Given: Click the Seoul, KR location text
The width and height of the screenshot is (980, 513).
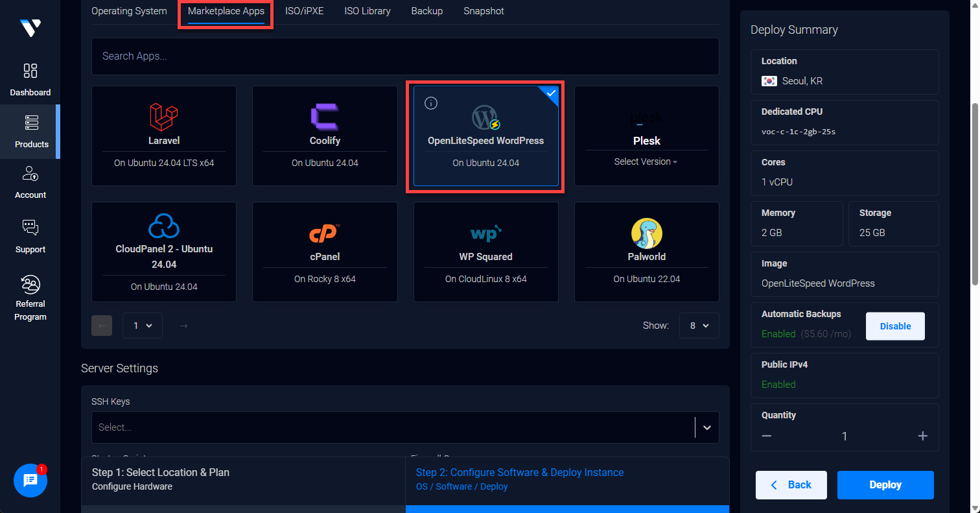Looking at the screenshot, I should coord(802,81).
